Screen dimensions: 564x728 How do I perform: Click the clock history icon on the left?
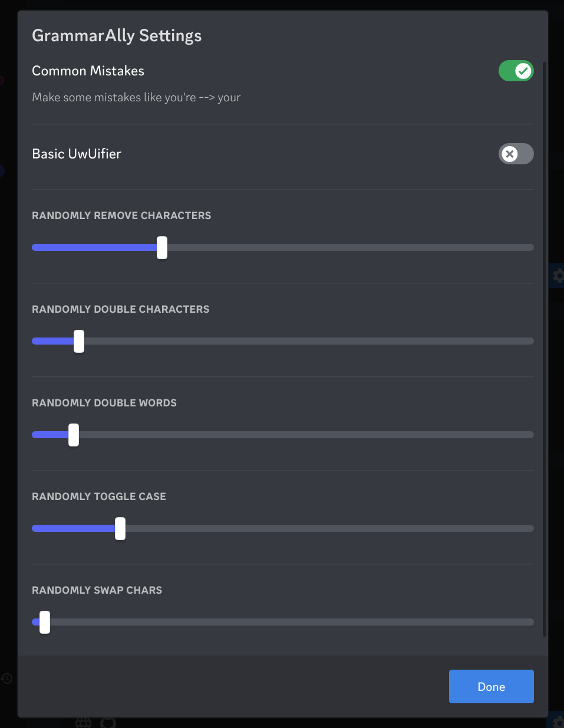(x=6, y=678)
